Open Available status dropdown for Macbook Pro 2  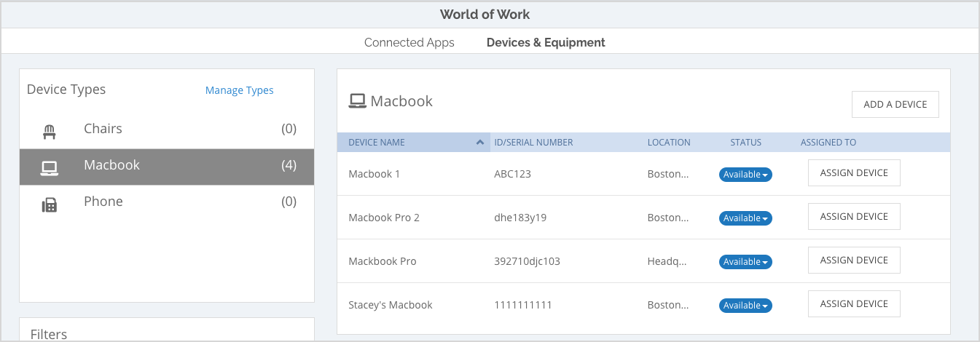pyautogui.click(x=745, y=218)
